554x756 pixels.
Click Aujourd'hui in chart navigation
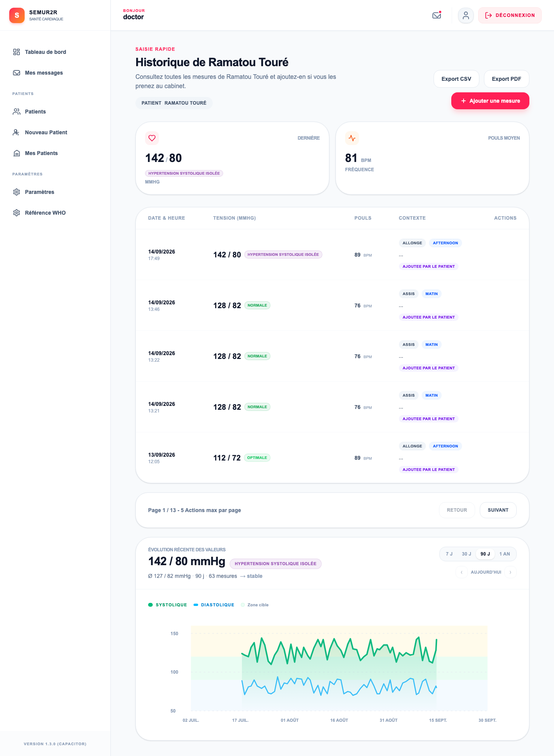coord(486,572)
